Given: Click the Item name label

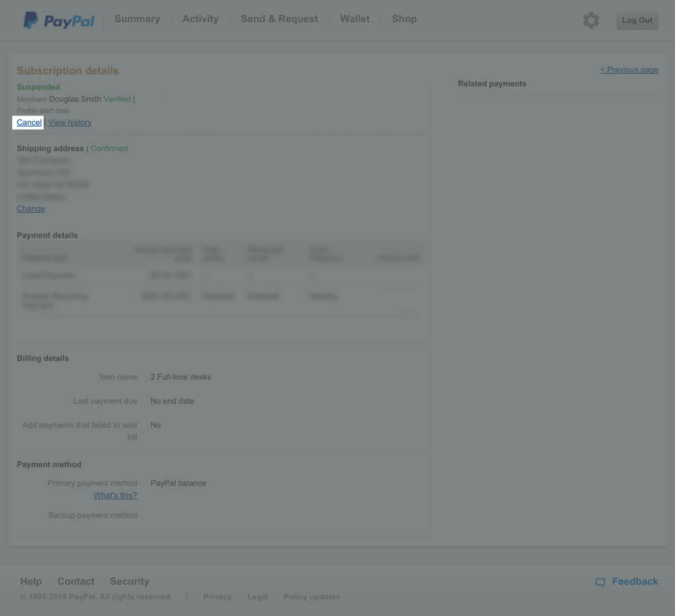Looking at the screenshot, I should (118, 377).
